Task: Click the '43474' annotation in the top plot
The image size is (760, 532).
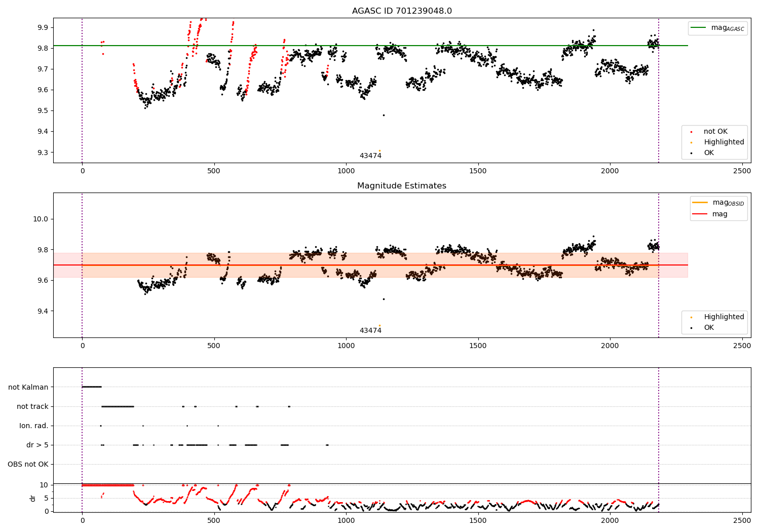Action: click(370, 156)
